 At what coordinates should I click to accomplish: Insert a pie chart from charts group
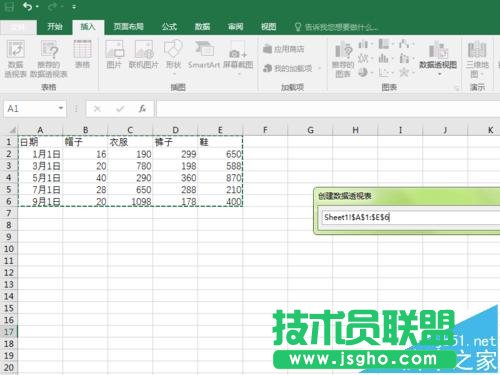coord(363,72)
